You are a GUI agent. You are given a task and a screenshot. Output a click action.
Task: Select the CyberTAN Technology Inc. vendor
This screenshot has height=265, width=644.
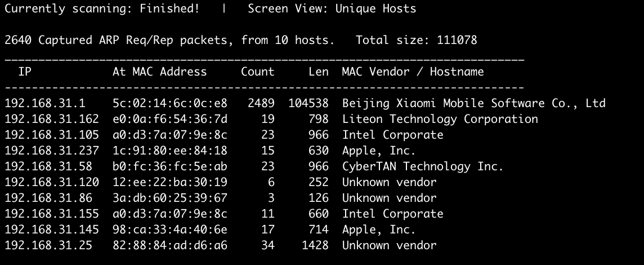pos(422,166)
